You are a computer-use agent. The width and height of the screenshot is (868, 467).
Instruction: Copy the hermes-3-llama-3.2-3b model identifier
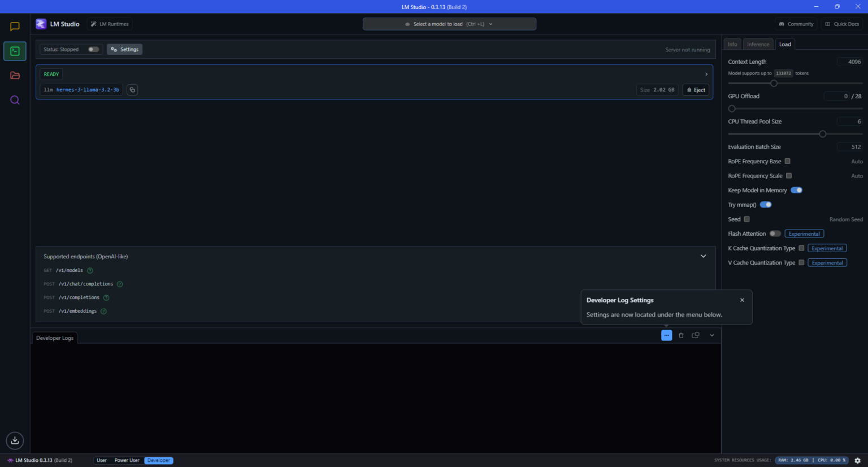pos(132,90)
